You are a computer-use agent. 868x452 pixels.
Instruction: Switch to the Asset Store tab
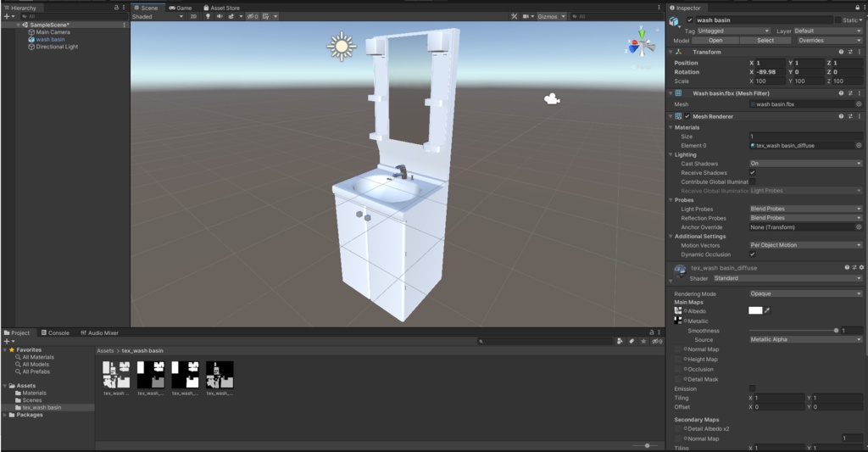click(221, 8)
